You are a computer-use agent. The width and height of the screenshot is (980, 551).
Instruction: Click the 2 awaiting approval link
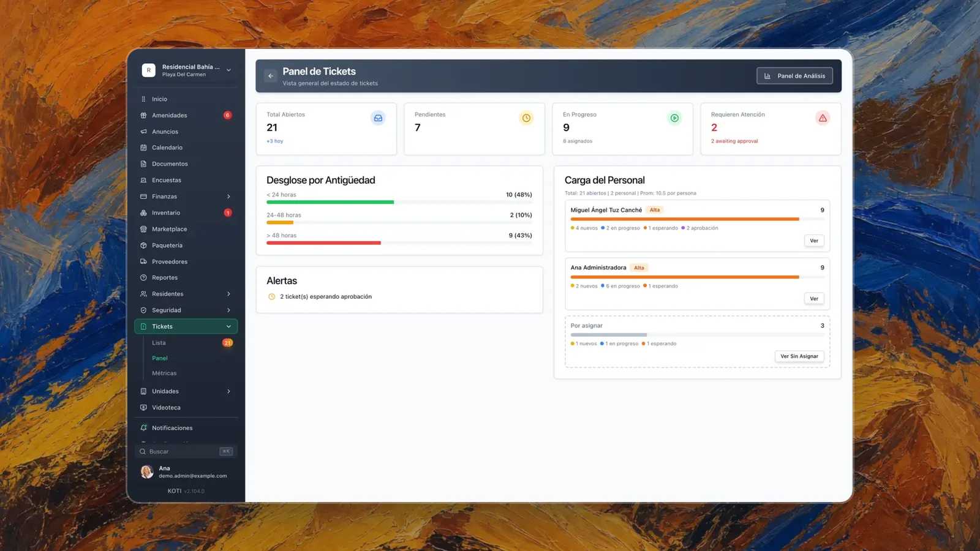[x=734, y=141]
